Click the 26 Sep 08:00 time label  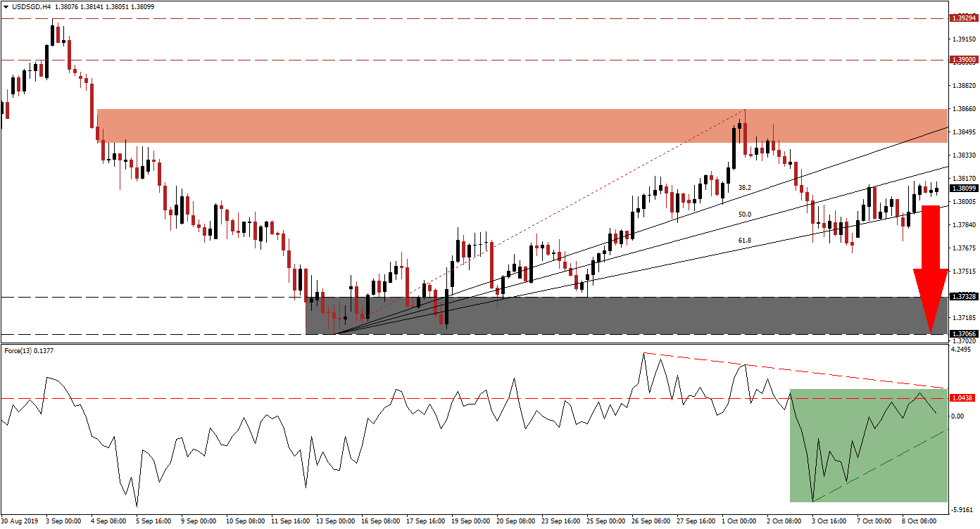651,523
